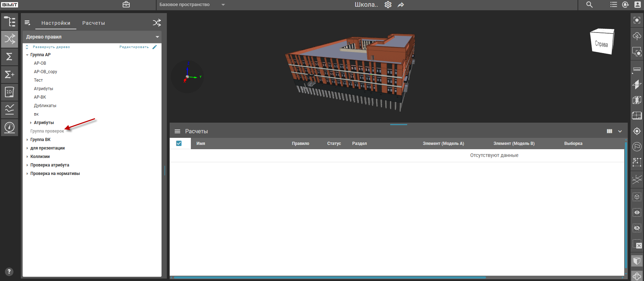Viewport: 644px width, 281px height.
Task: Click the Справа view cube
Action: pos(602,42)
